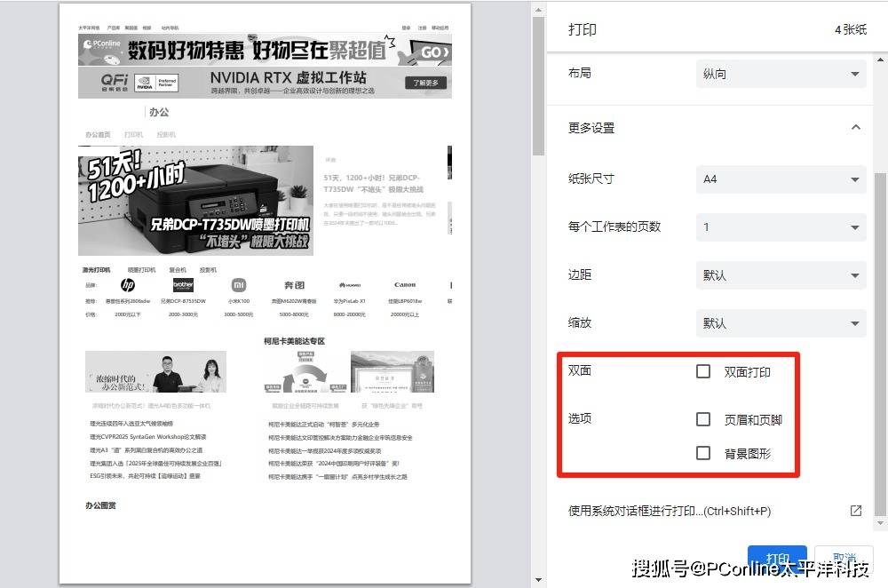Viewport: 888px width, 588px height.
Task: Click the GO arrow on top banner
Action: tap(433, 52)
